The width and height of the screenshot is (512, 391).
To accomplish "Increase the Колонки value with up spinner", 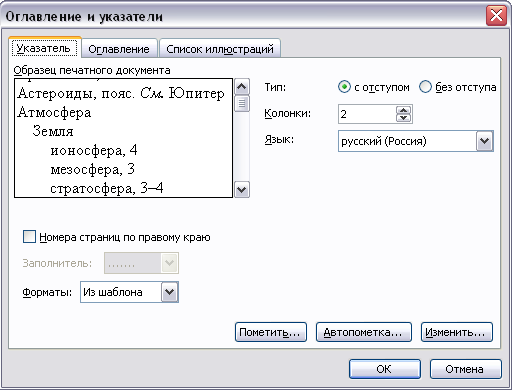I will pos(404,110).
